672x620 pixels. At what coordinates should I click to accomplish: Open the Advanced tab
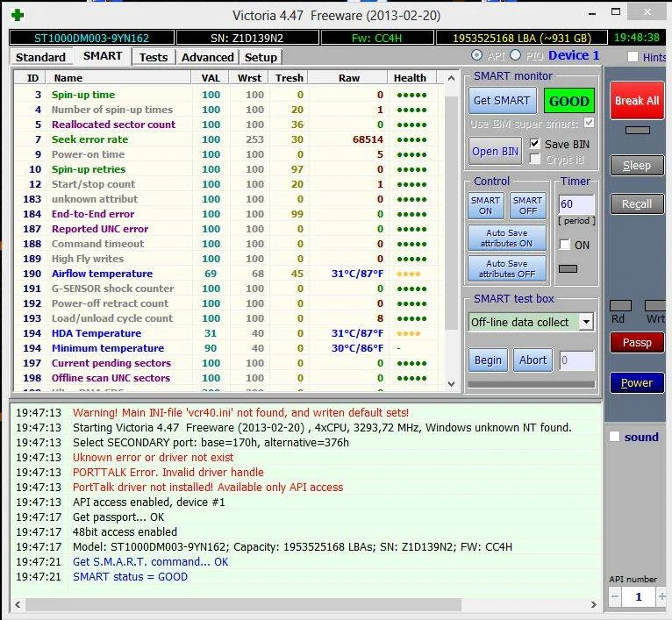point(207,57)
